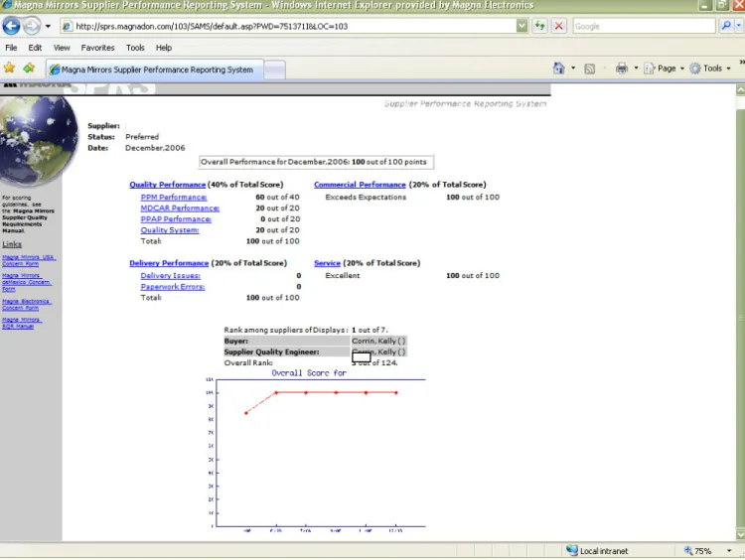Click the RSS feeds icon
The image size is (745, 560).
590,69
